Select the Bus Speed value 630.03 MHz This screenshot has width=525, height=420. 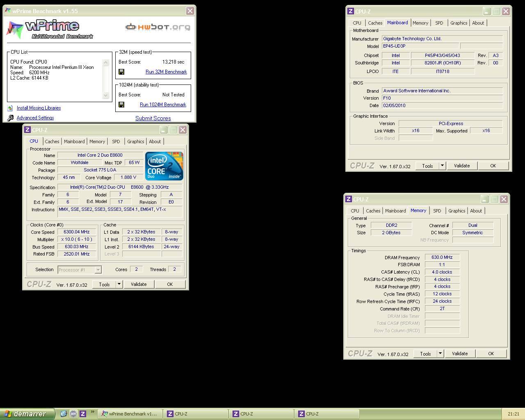(77, 247)
